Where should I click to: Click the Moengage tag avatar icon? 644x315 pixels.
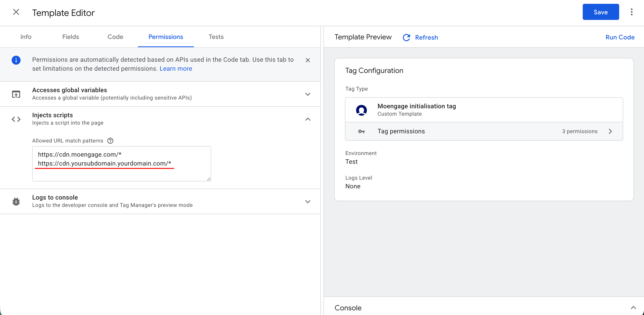pos(361,110)
